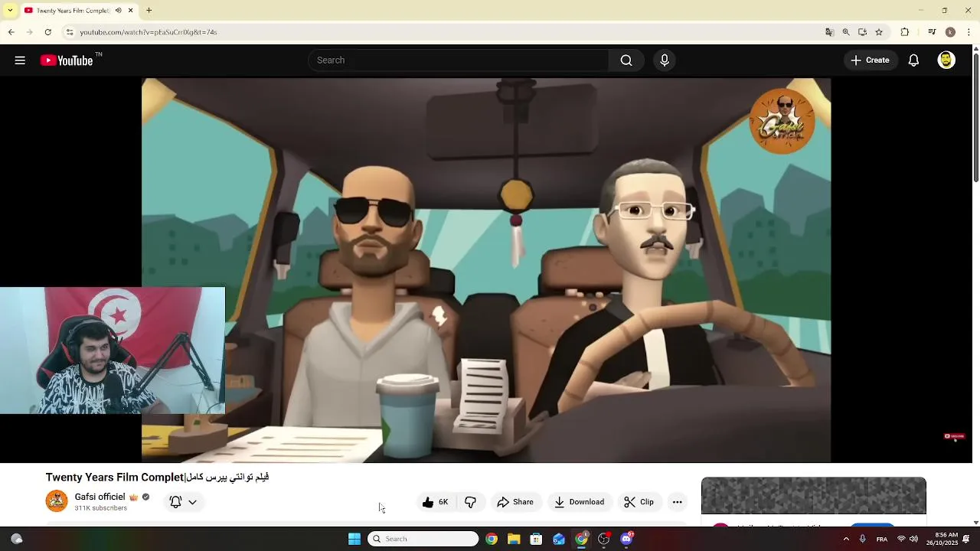Show hidden system tray icons chevron

pyautogui.click(x=846, y=539)
